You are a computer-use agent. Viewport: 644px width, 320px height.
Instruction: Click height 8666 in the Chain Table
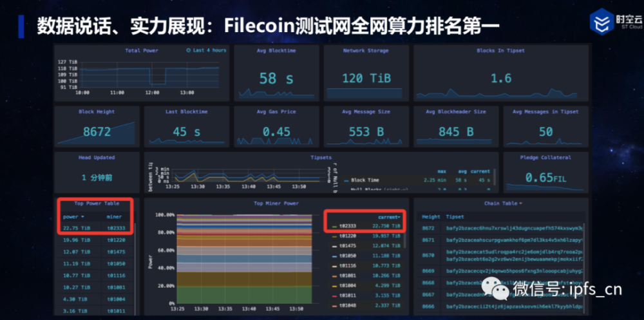tap(428, 306)
